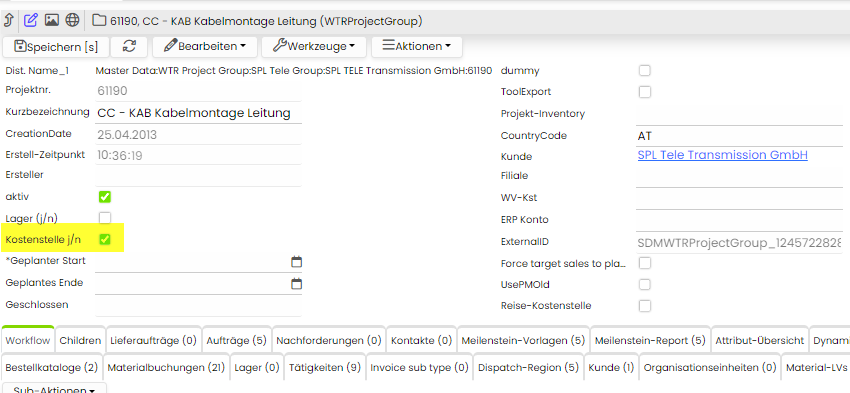Open the Materialbuchungen (21) tab

pos(166,368)
